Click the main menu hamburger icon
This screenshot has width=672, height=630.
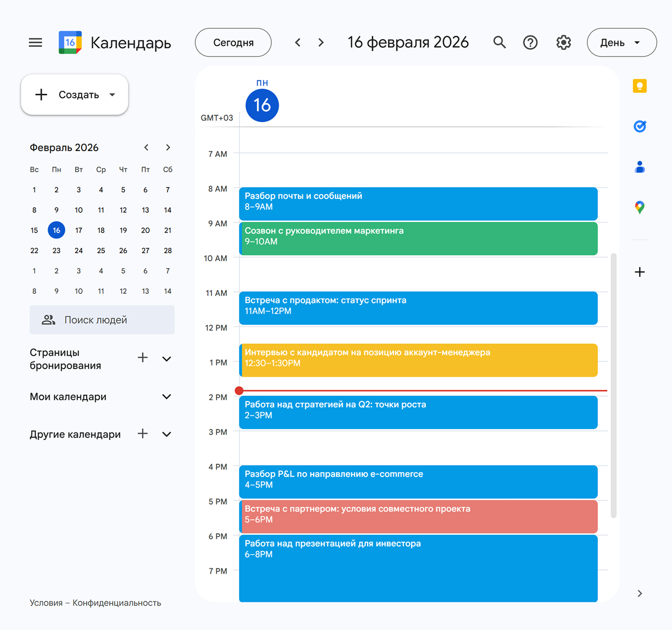click(x=35, y=42)
